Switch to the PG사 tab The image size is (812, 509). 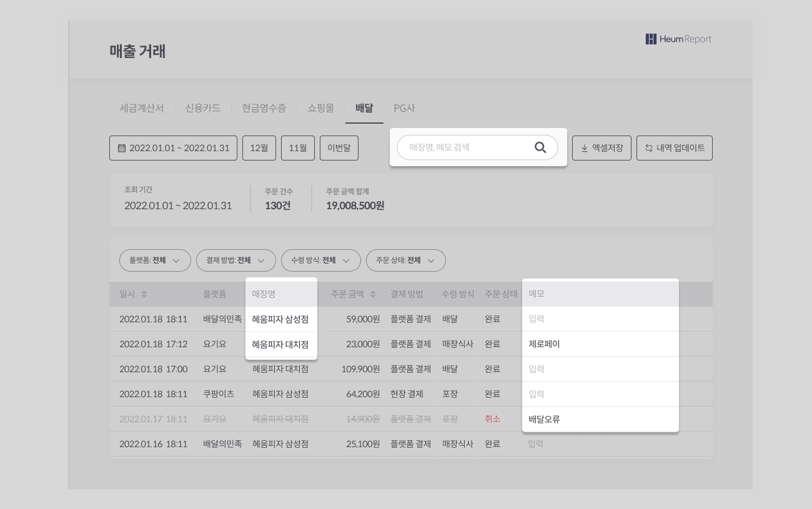(x=404, y=108)
